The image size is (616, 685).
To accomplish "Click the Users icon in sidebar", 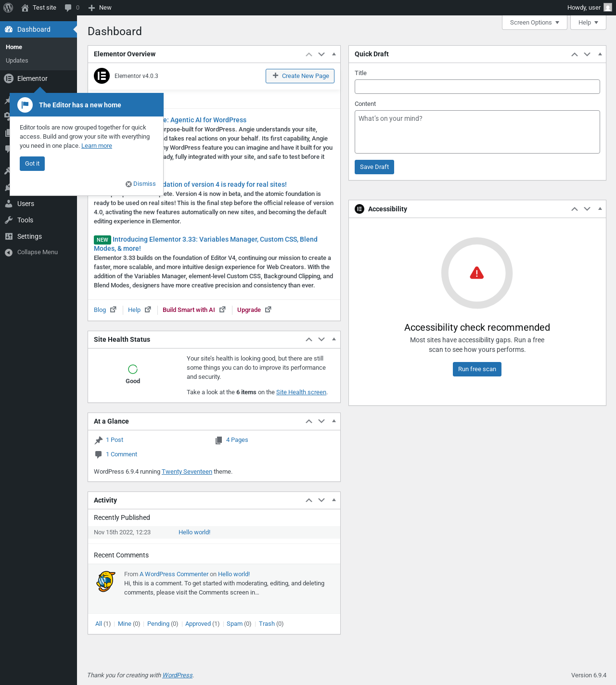I will (9, 204).
